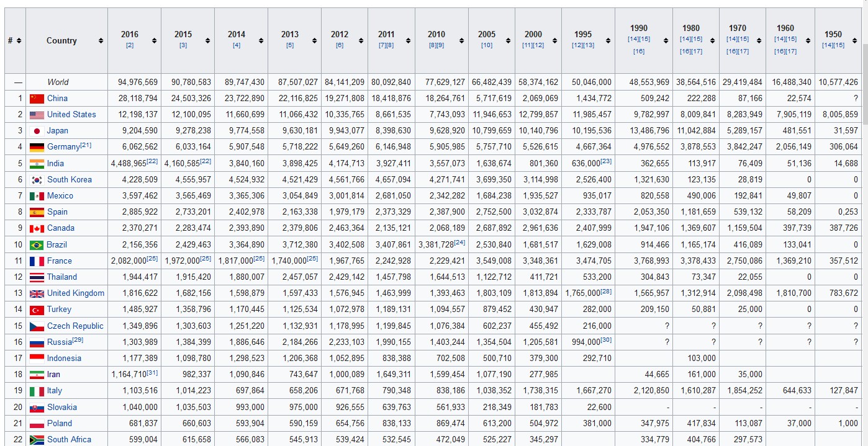Click the China flag icon

coord(37,99)
